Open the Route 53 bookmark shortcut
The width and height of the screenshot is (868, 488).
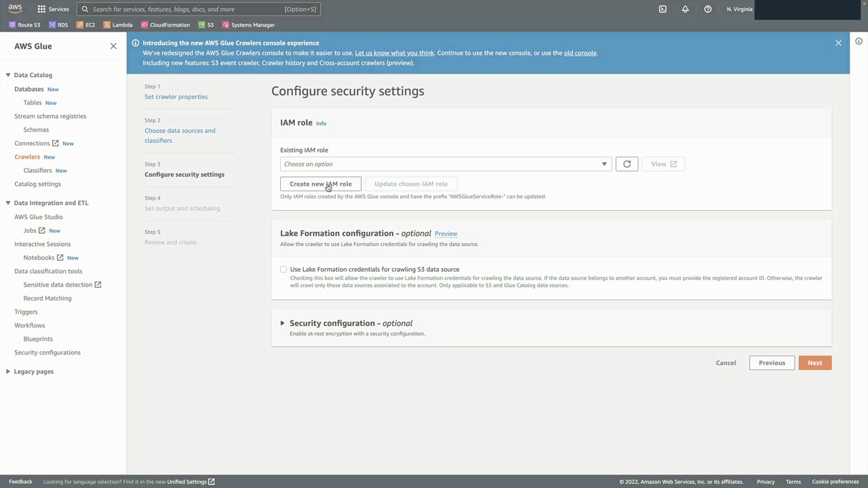pos(24,25)
